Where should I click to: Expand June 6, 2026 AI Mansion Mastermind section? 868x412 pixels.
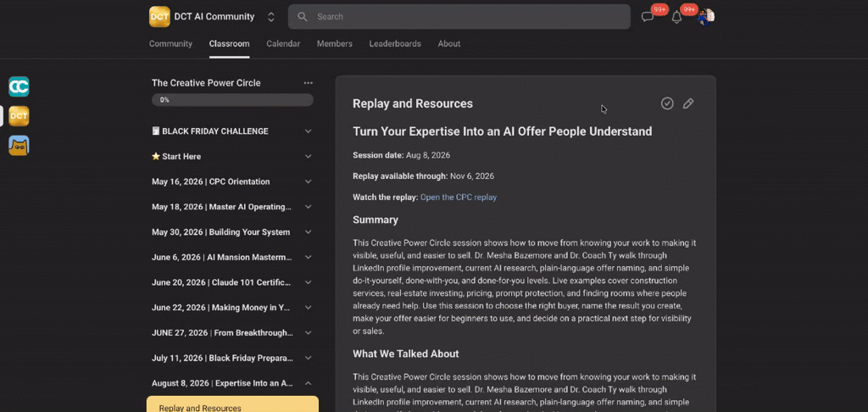pos(232,258)
